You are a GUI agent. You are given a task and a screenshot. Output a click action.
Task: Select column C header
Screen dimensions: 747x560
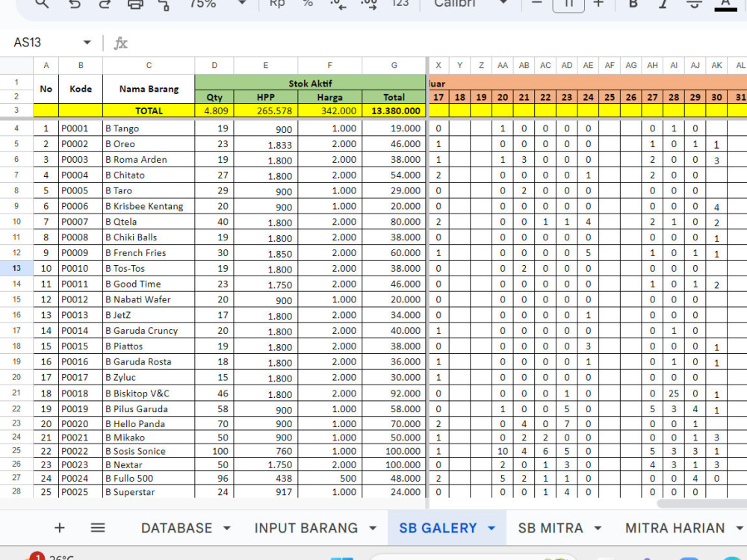(149, 65)
